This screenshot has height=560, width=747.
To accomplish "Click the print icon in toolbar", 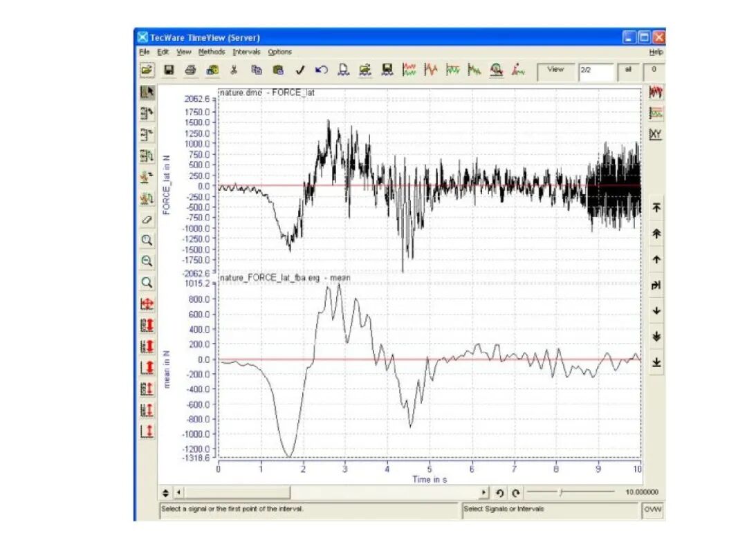I will [191, 70].
